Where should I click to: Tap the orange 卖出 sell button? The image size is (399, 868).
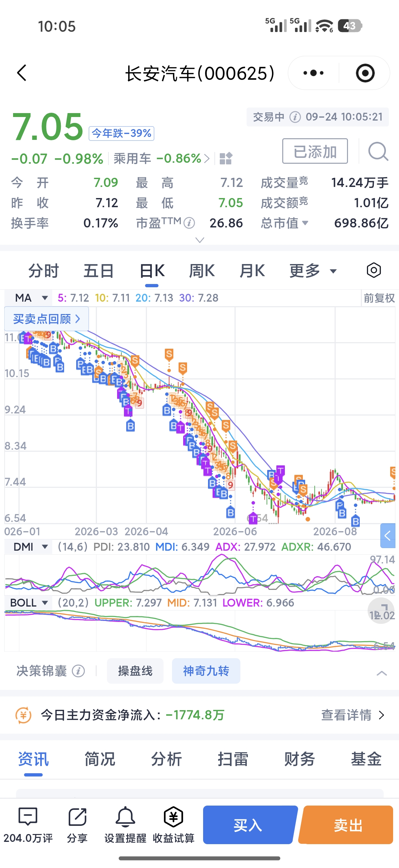tap(346, 825)
